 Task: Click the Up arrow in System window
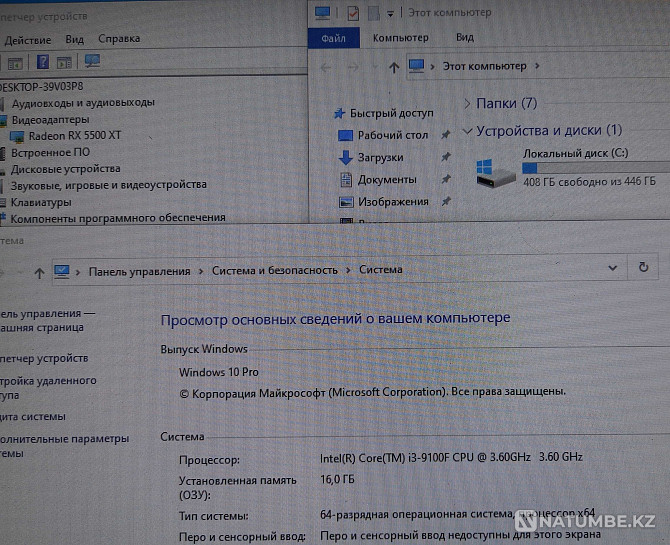pos(39,273)
